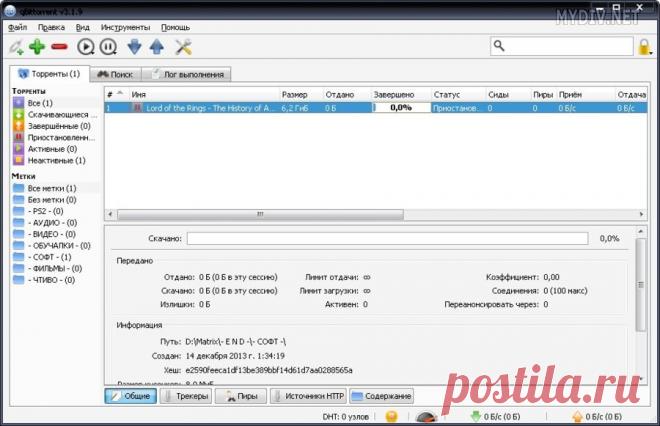Viewport: 660px width, 426px height.
Task: Switch to the Поиск tab
Action: pyautogui.click(x=114, y=74)
